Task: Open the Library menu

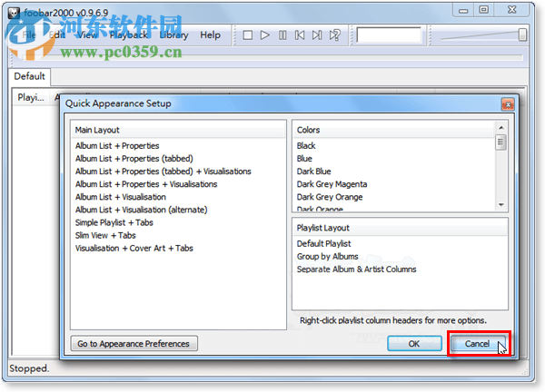Action: 173,35
